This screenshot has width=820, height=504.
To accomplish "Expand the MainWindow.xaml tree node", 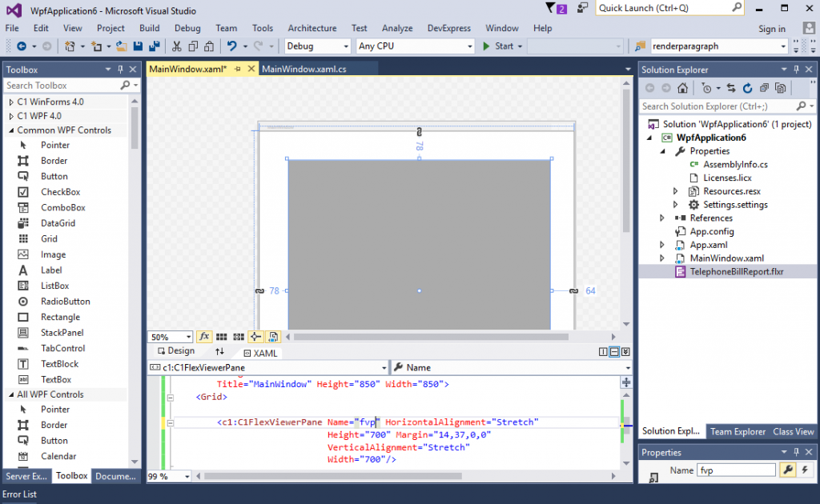I will pos(662,258).
